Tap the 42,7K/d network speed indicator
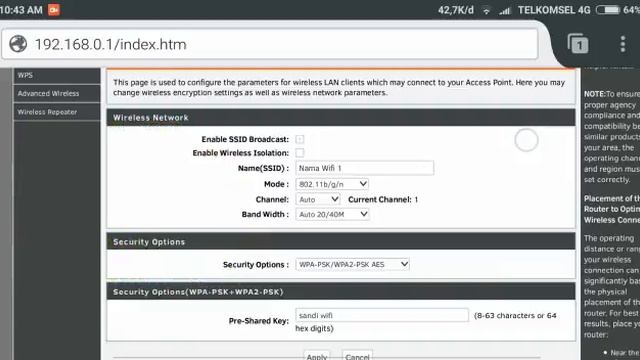The image size is (640, 360). tap(456, 10)
